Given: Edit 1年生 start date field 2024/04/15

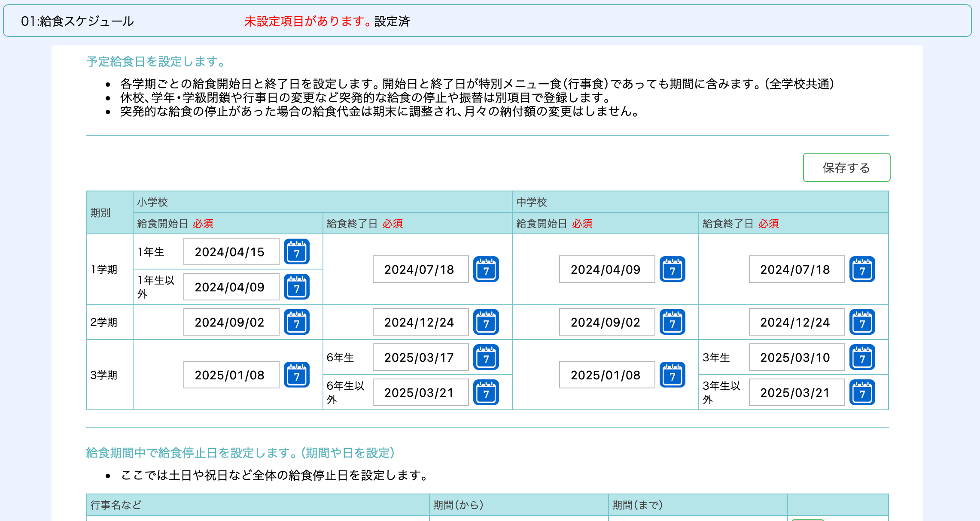Looking at the screenshot, I should 231,252.
